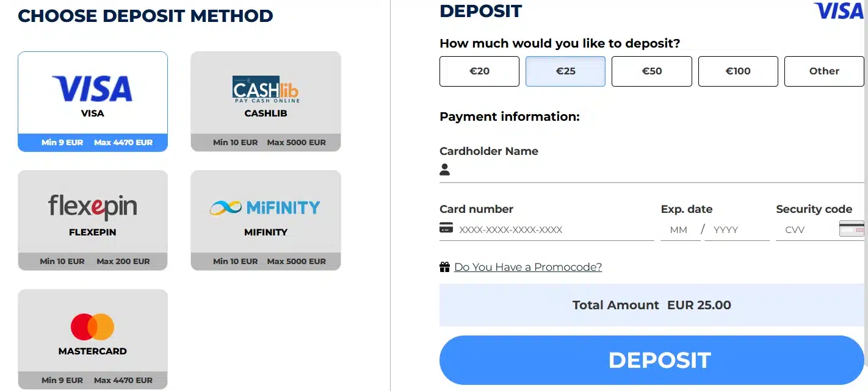Select the €20 deposit amount

click(x=479, y=71)
